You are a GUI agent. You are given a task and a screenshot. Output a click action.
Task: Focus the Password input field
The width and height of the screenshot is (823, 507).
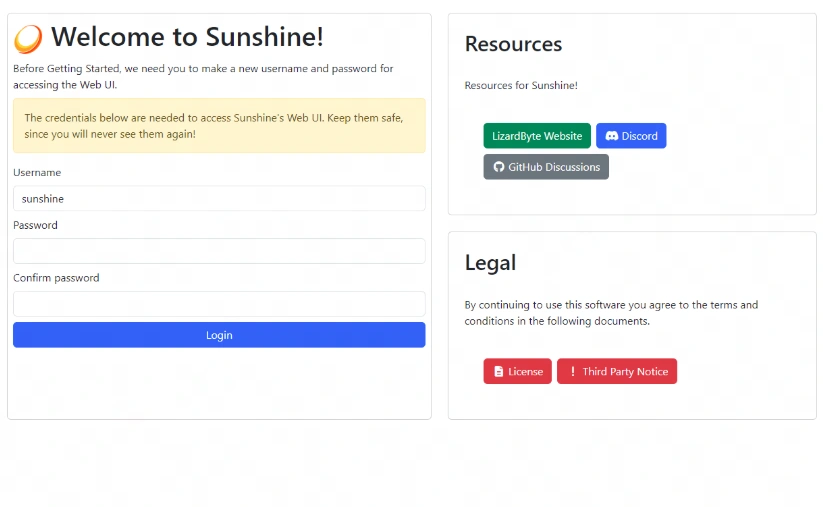219,251
